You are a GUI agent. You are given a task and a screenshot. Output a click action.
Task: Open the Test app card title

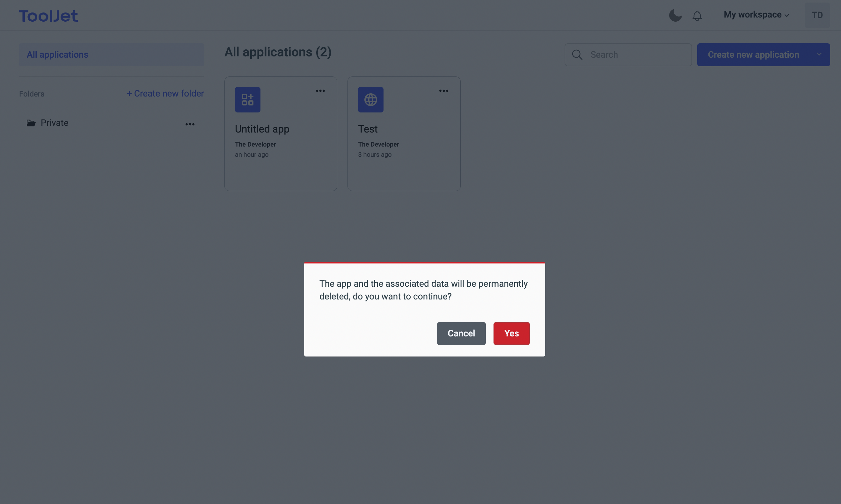tap(368, 129)
